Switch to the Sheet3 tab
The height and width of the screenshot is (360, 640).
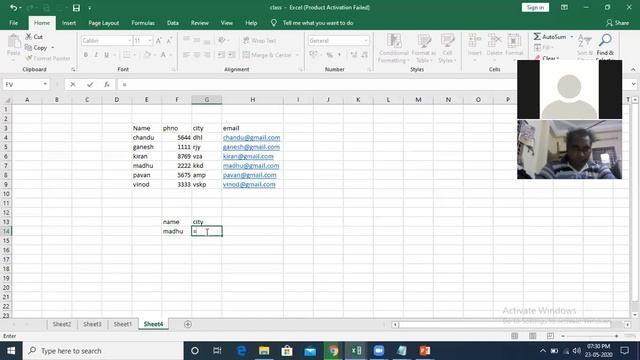tap(92, 324)
